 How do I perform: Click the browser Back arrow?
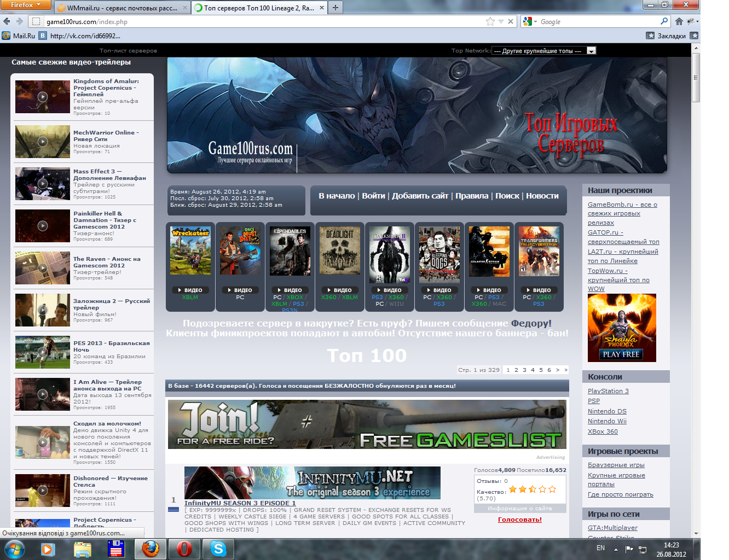tap(7, 21)
